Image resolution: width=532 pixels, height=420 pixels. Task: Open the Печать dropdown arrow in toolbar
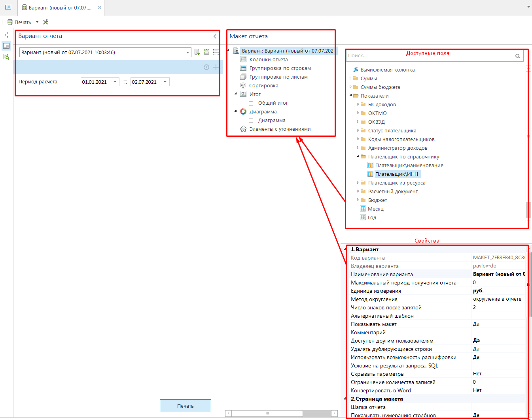pos(37,22)
